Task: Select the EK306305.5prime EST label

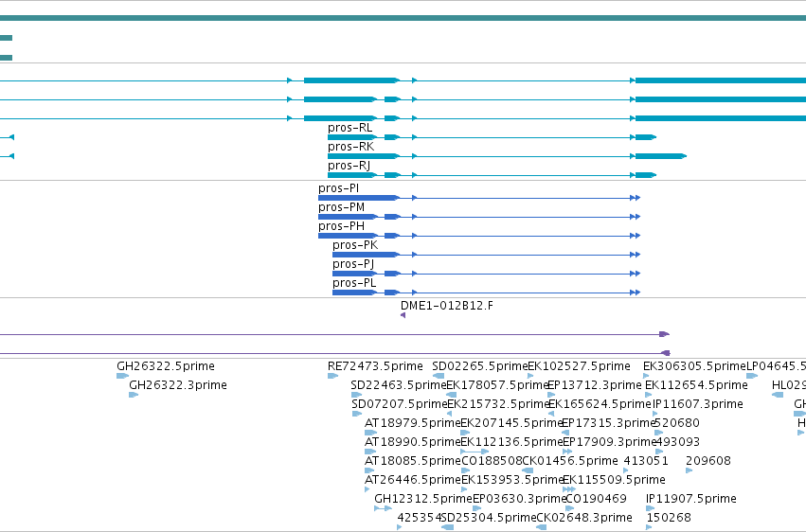Action: pos(694,366)
